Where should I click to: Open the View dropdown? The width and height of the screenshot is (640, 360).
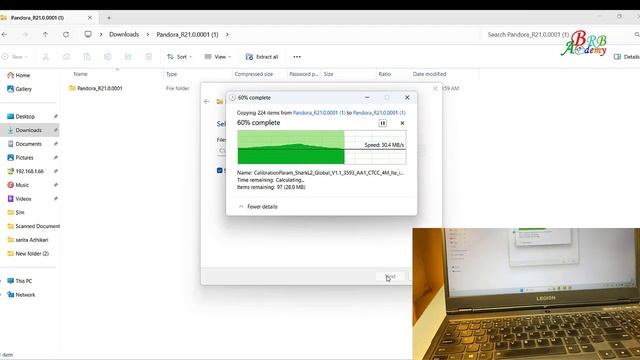tap(218, 57)
